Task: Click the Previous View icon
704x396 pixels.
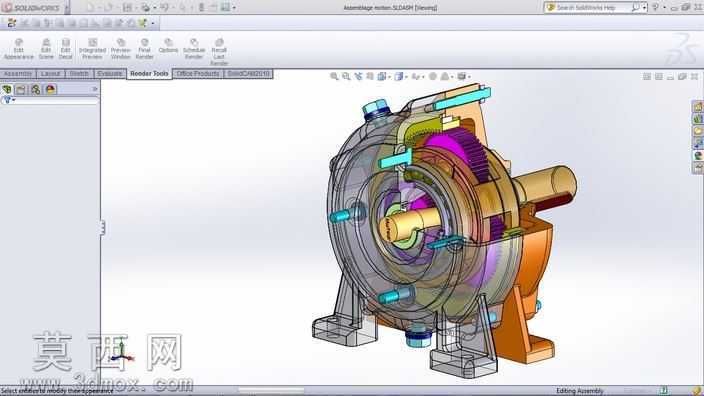Action: [x=358, y=76]
